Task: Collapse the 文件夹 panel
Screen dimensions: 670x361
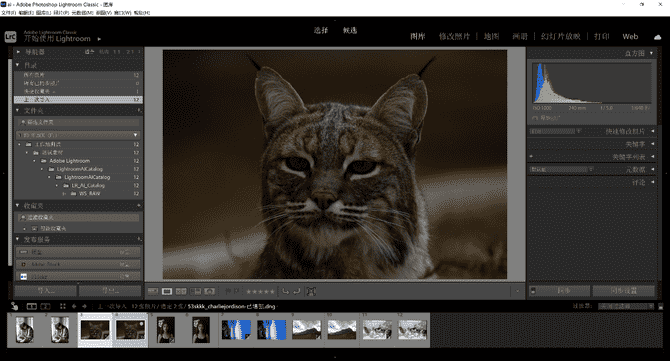Action: point(18,110)
